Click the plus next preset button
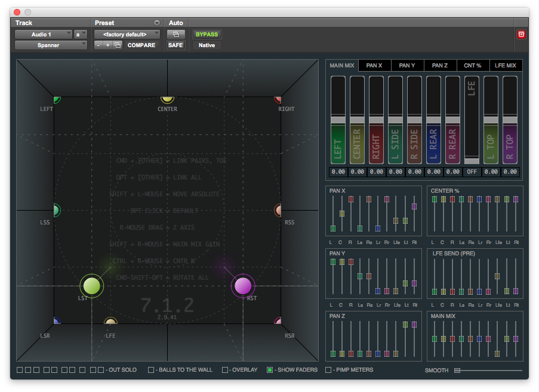 107,45
